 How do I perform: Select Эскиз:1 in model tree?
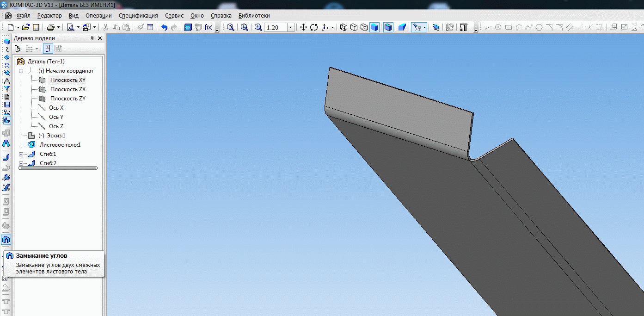(52, 136)
